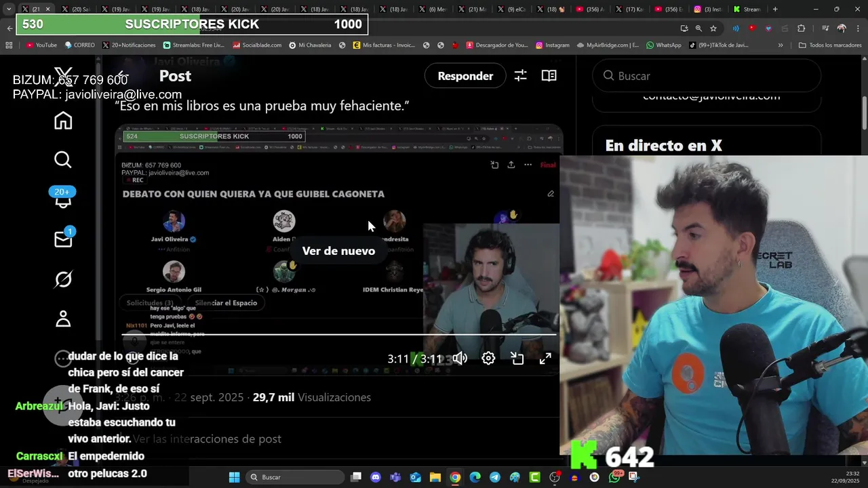Open the Chrome extensions puzzle icon
The image size is (868, 488).
801,28
